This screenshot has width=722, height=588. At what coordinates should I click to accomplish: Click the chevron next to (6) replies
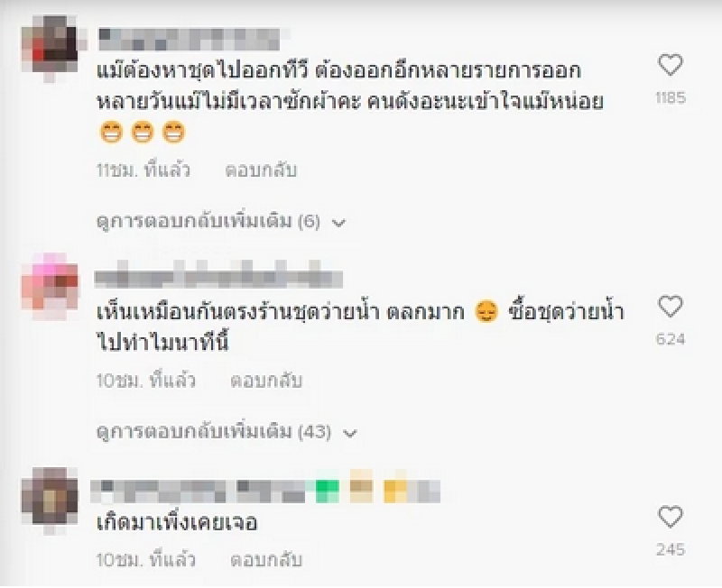[x=339, y=223]
